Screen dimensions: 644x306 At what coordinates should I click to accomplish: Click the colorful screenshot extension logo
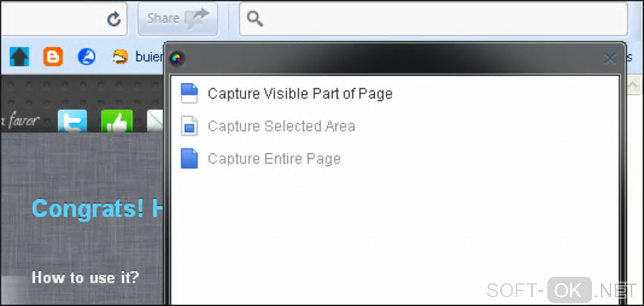pos(177,59)
